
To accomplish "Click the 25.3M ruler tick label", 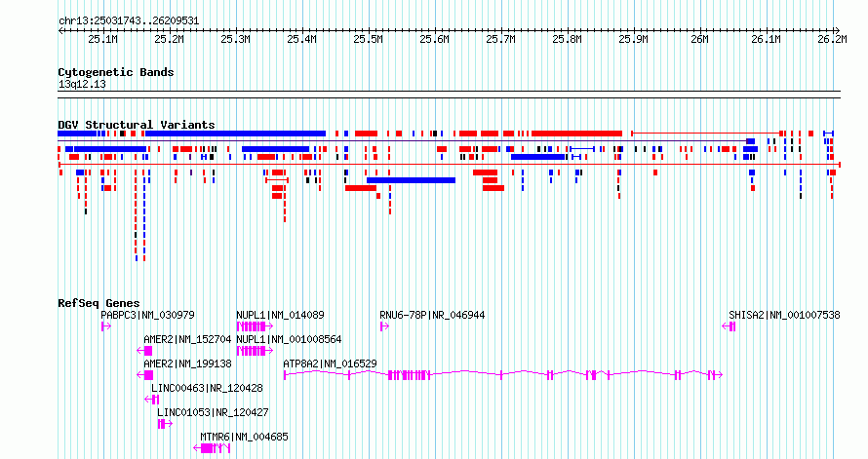I will [x=236, y=40].
